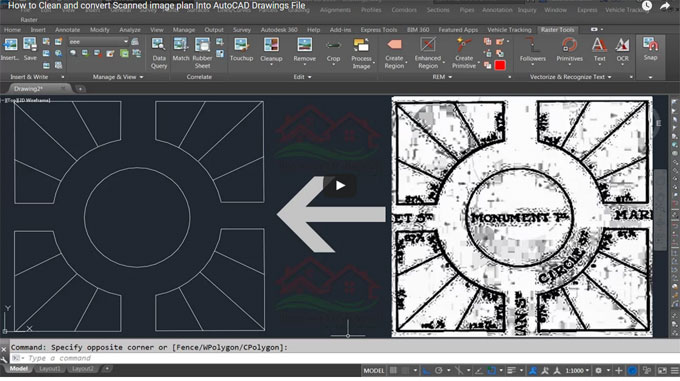Click the workspace switching gear icon
This screenshot has height=381, width=680.
click(x=598, y=371)
